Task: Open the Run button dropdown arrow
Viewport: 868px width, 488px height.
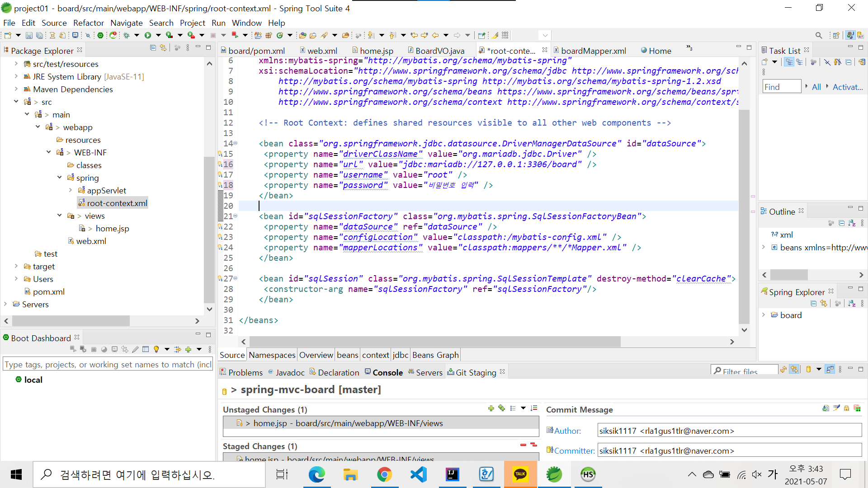Action: [x=158, y=35]
